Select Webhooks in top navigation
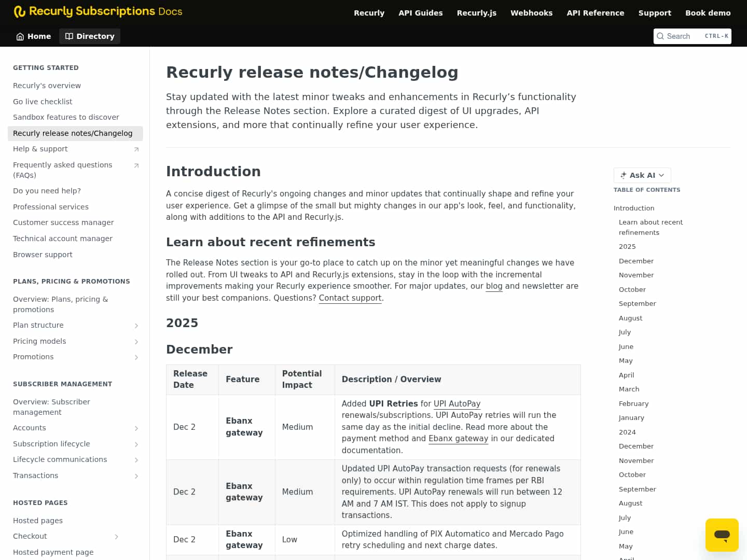The width and height of the screenshot is (747, 560). pos(531,12)
